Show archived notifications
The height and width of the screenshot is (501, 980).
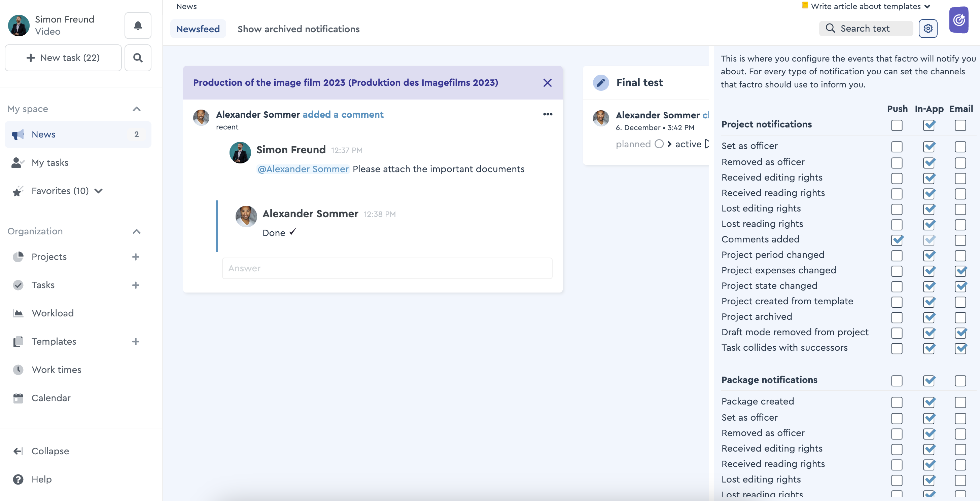point(298,29)
